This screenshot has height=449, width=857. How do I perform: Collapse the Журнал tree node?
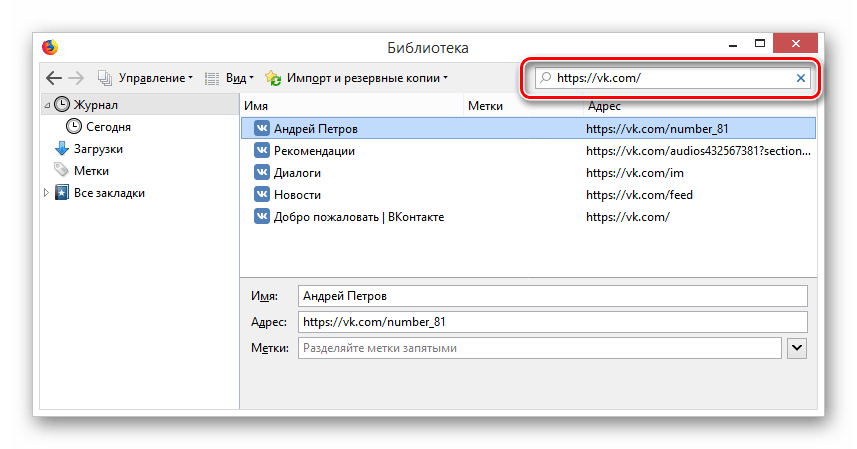coord(46,104)
